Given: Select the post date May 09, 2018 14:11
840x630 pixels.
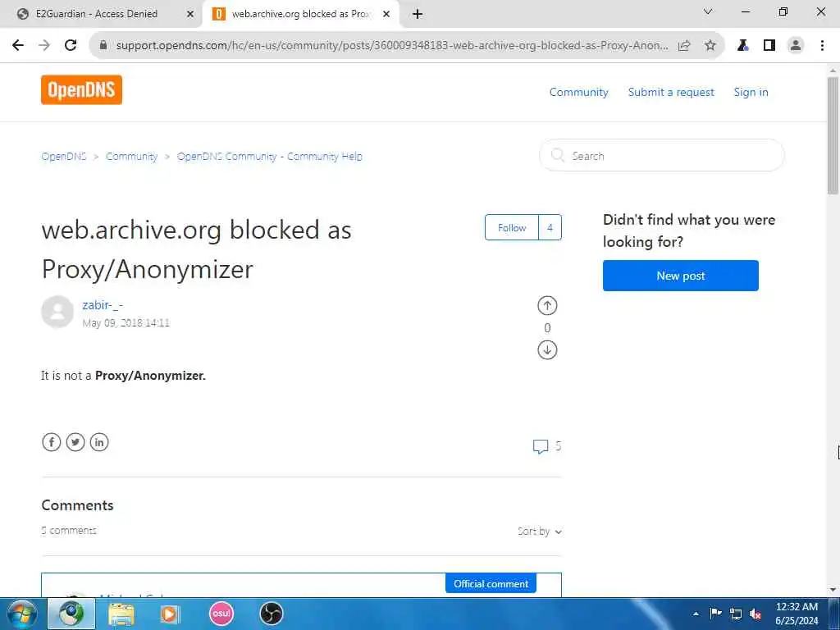Looking at the screenshot, I should (126, 323).
